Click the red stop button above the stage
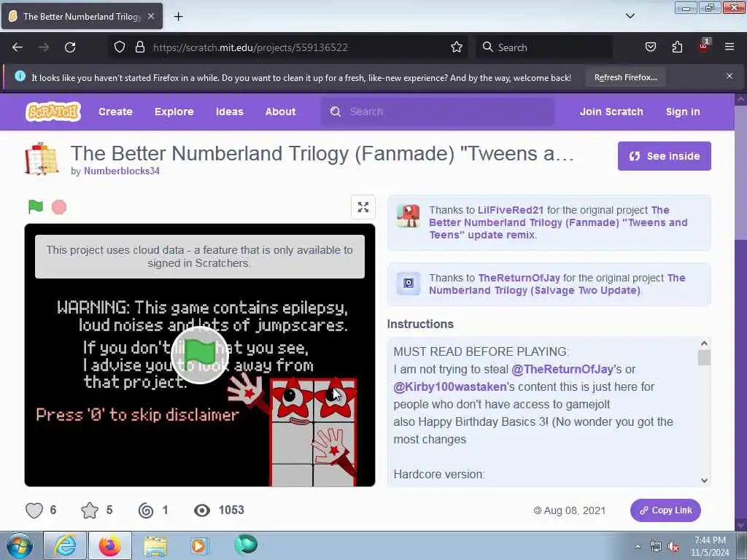This screenshot has height=560, width=747. coord(59,207)
